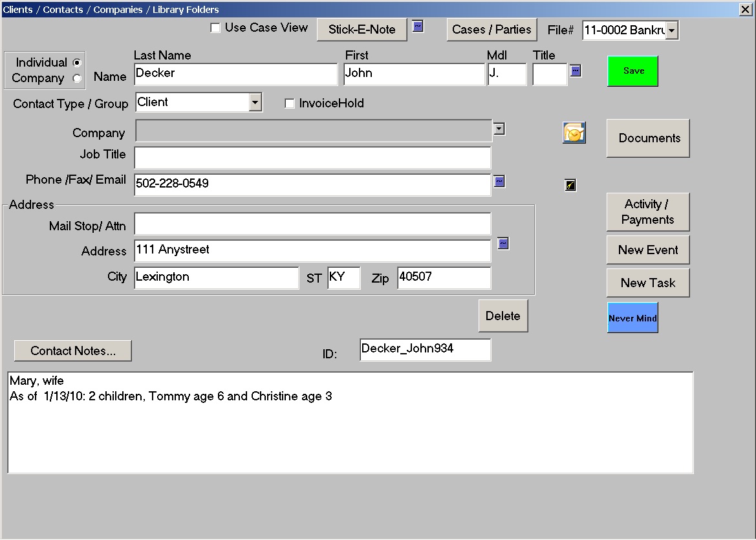Open the Documents button

[x=648, y=138]
